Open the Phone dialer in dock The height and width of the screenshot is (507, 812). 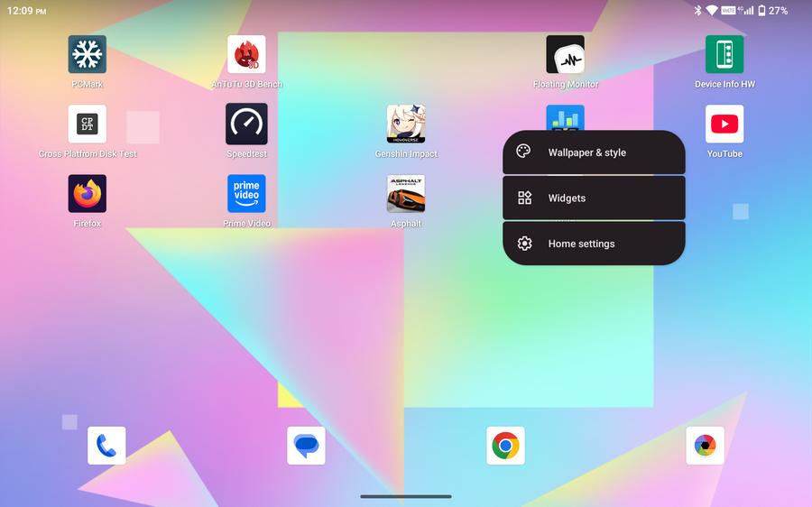[x=106, y=446]
